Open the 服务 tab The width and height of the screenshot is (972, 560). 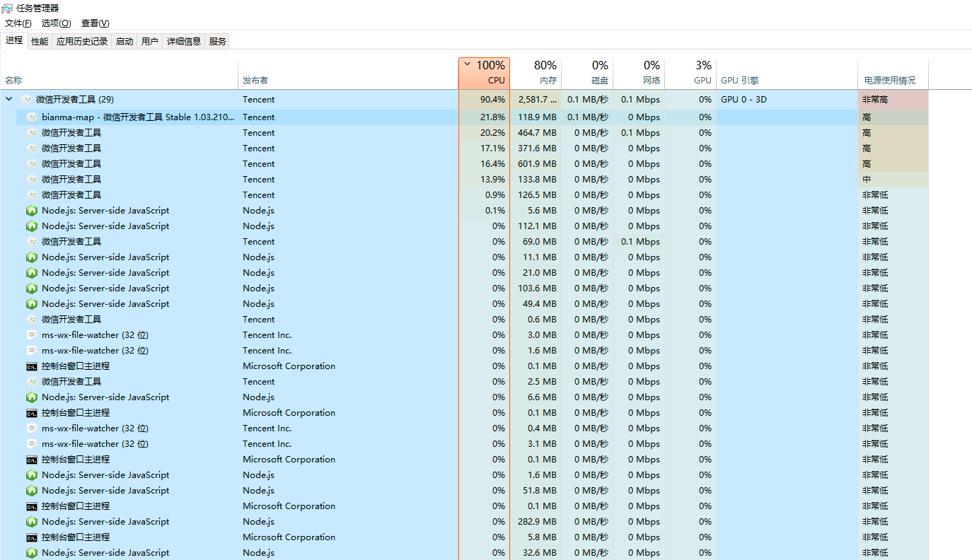[x=218, y=42]
